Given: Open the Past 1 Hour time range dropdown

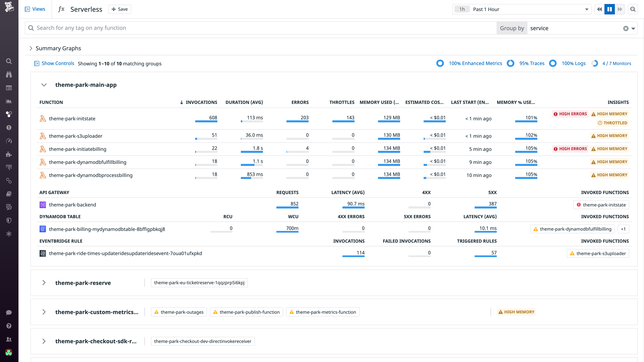Looking at the screenshot, I should (586, 9).
